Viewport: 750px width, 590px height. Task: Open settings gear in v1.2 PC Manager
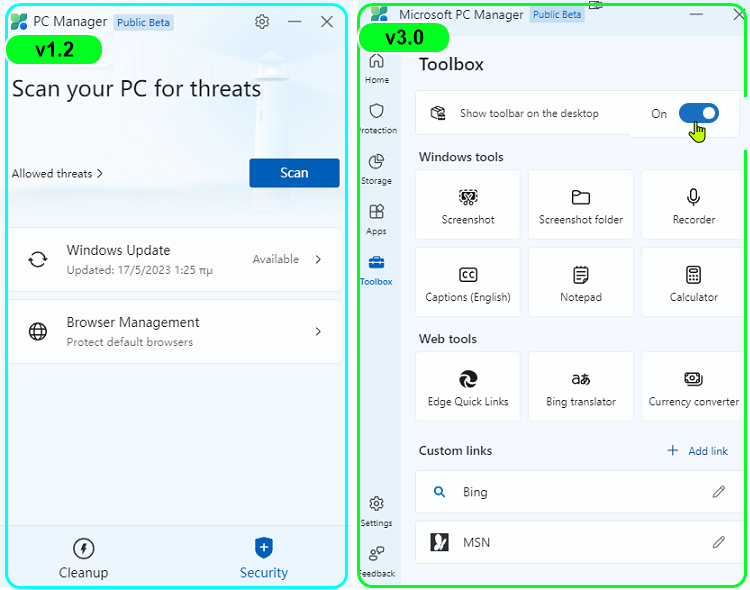tap(262, 22)
